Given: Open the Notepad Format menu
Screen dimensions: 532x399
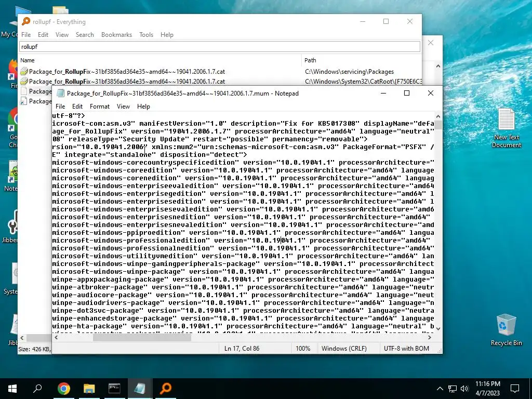Looking at the screenshot, I should point(99,107).
